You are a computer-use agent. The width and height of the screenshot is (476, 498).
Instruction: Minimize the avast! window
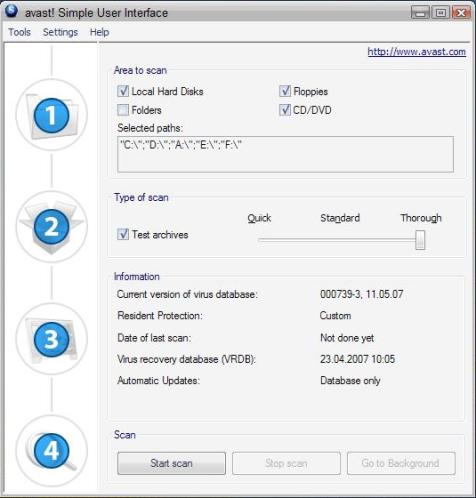coord(420,13)
